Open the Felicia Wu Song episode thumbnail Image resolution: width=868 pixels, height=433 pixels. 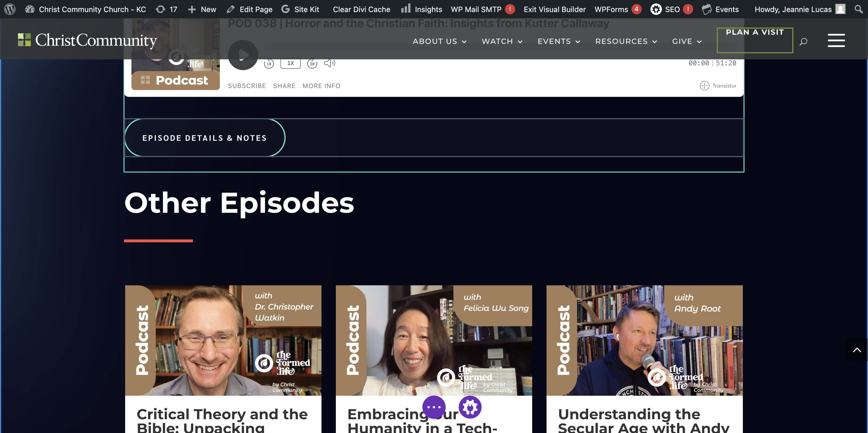point(434,340)
